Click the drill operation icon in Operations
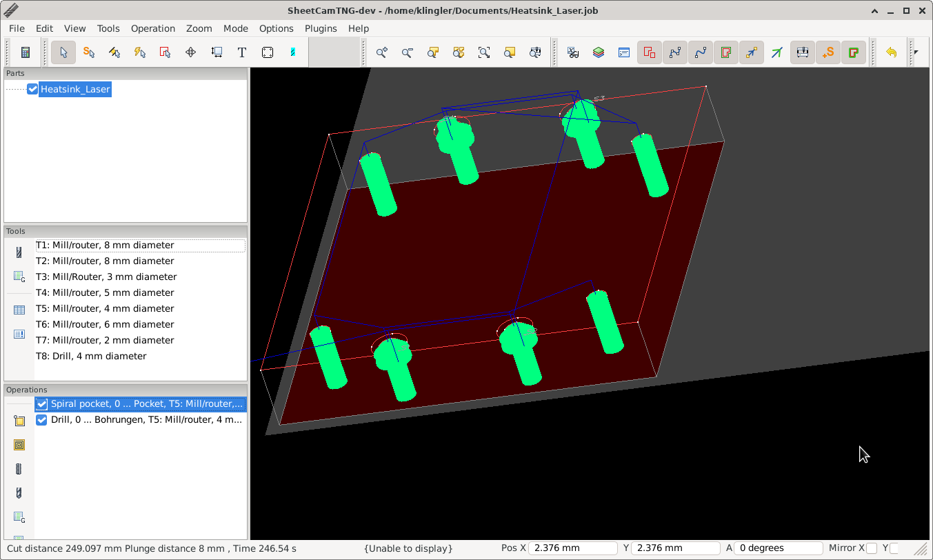 19,493
